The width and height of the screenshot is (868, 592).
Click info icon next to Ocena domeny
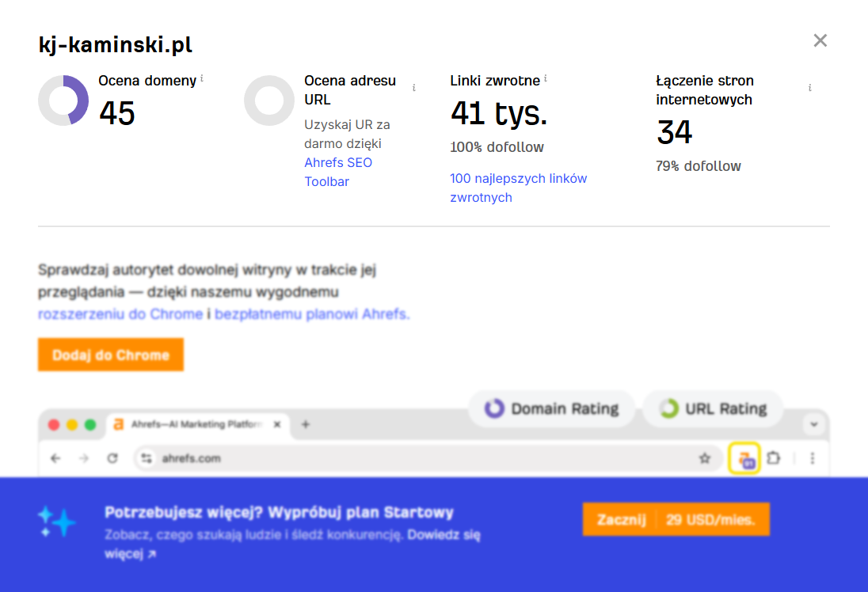(202, 79)
